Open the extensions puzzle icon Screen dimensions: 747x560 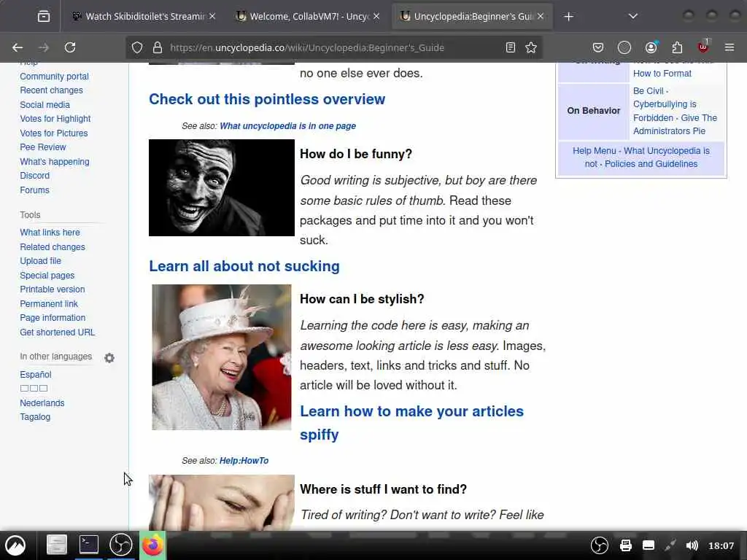point(677,47)
